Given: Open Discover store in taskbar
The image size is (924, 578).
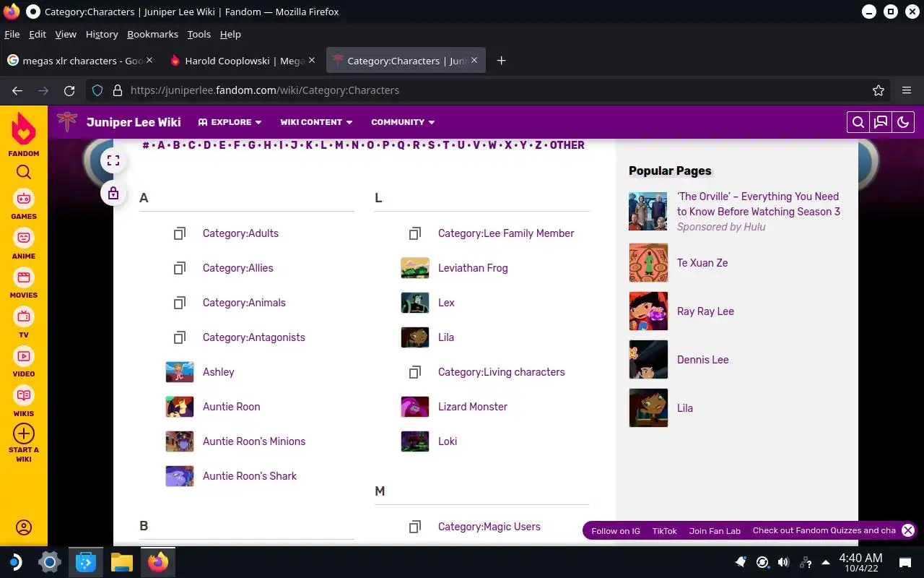Looking at the screenshot, I should pyautogui.click(x=86, y=562).
